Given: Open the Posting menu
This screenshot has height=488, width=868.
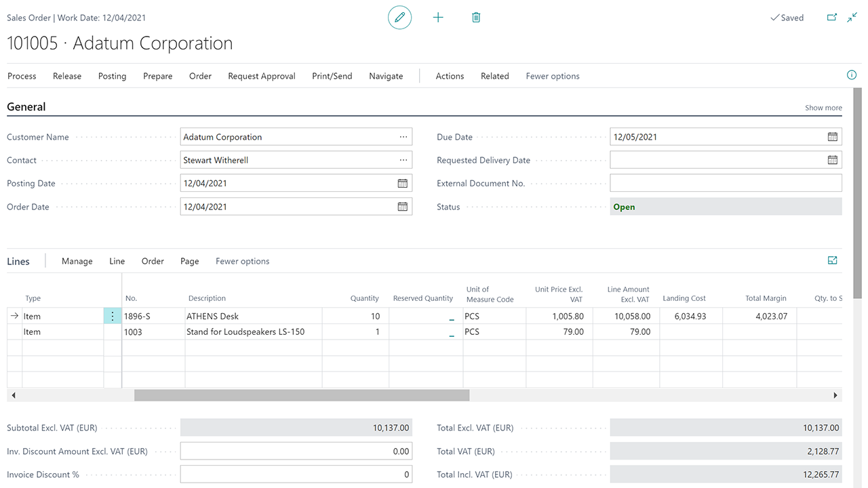Looking at the screenshot, I should click(x=112, y=76).
